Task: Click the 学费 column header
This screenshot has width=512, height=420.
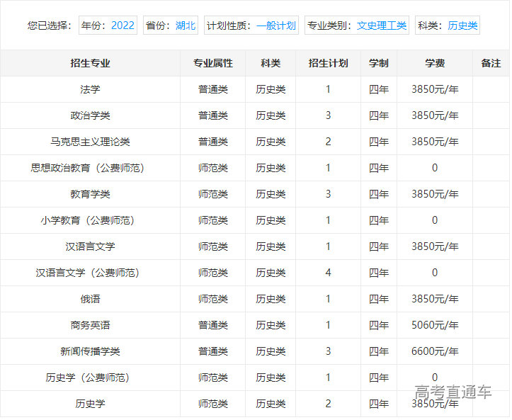Action: point(435,63)
